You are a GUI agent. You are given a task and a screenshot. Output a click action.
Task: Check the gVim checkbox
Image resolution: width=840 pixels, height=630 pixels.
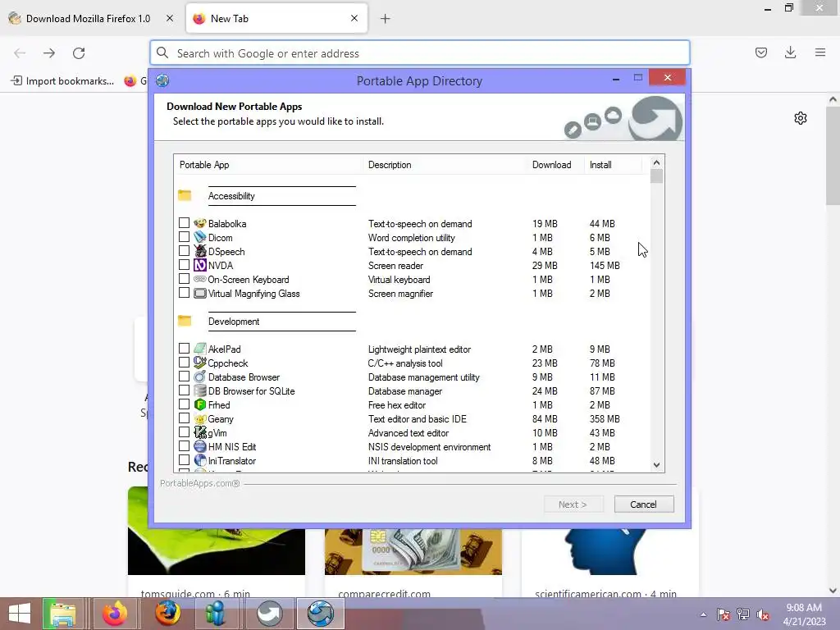click(x=184, y=431)
